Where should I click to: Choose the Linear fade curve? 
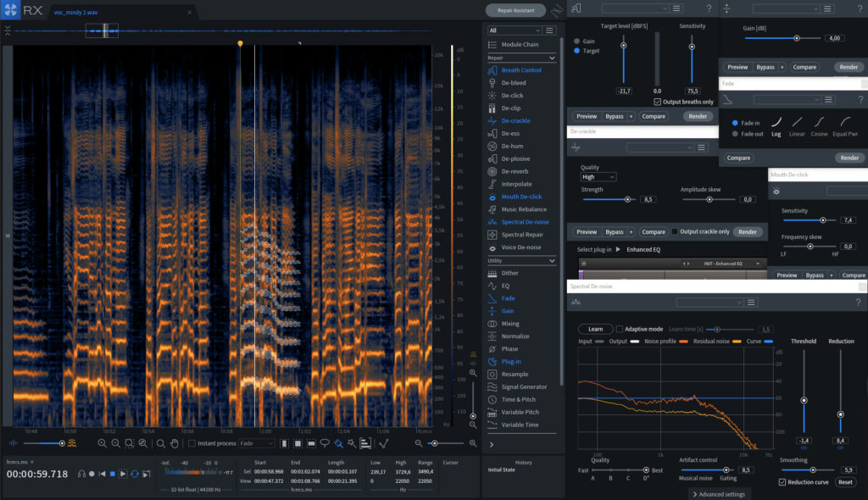tap(797, 126)
